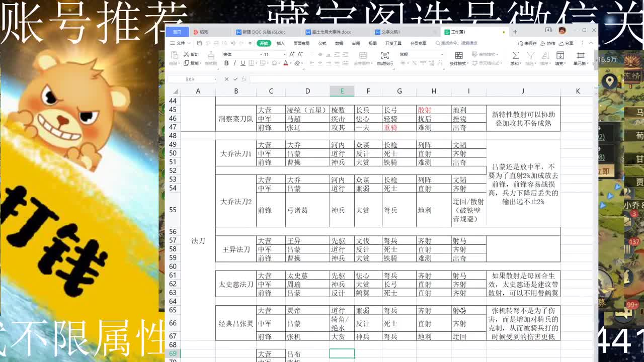Open Conditional Formatting (条件格式) icon
This screenshot has height=362, width=644.
[458, 55]
